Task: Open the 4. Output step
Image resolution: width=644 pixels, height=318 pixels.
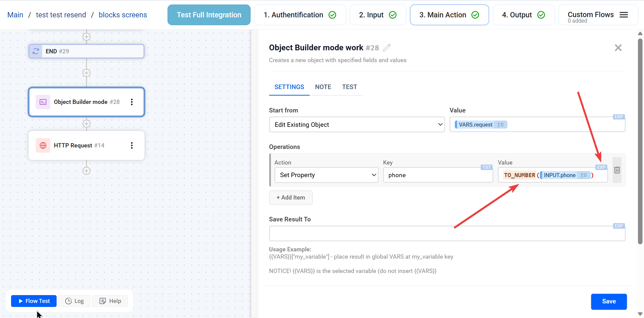Action: point(523,15)
